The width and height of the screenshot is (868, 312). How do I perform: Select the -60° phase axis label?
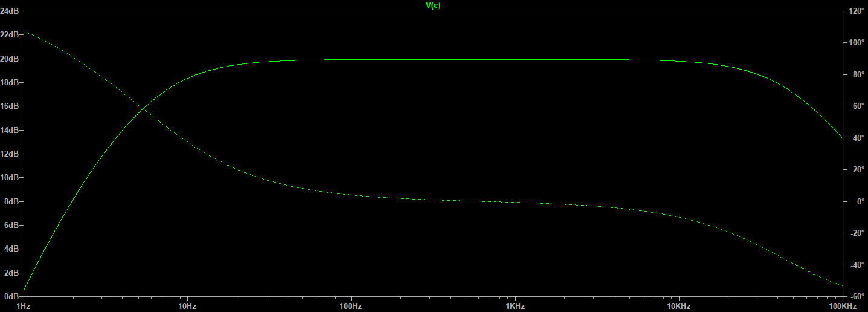[x=857, y=297]
